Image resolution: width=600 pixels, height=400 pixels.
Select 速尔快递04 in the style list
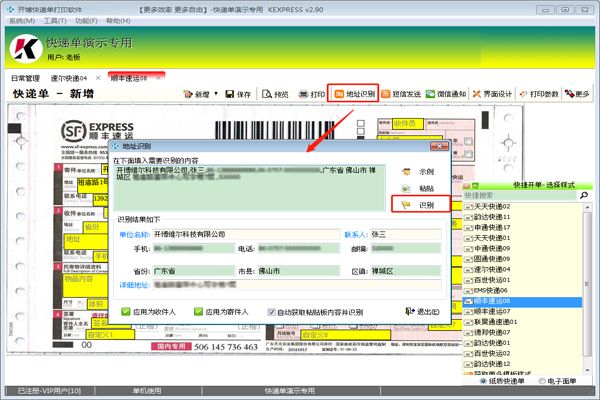click(x=523, y=269)
